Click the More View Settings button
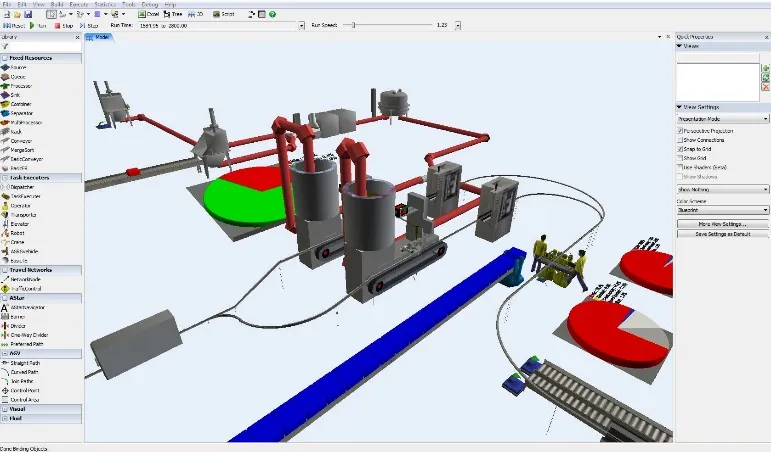This screenshot has height=452, width=771. tap(723, 224)
